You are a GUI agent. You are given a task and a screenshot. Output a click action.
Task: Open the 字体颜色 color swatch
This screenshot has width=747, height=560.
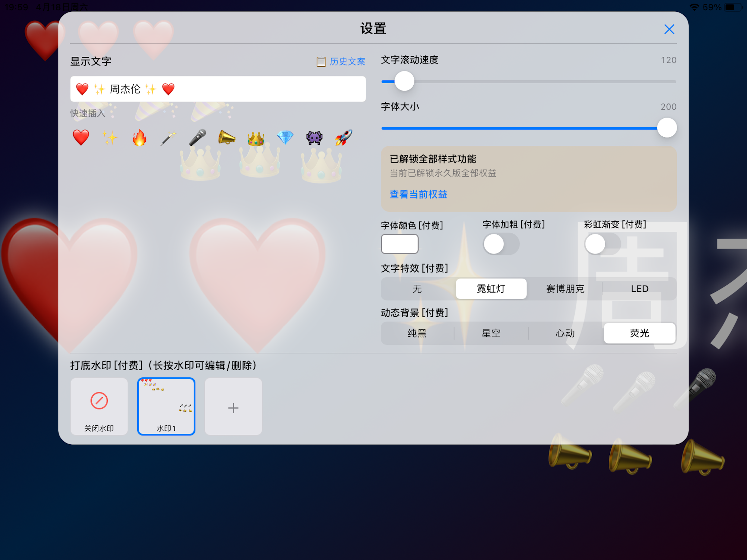coord(400,244)
